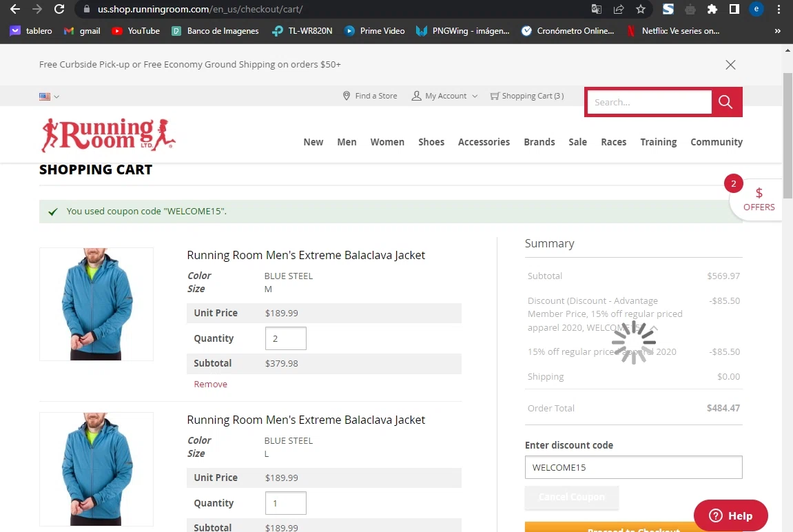
Task: Open the translate page icon in address bar
Action: 596,9
